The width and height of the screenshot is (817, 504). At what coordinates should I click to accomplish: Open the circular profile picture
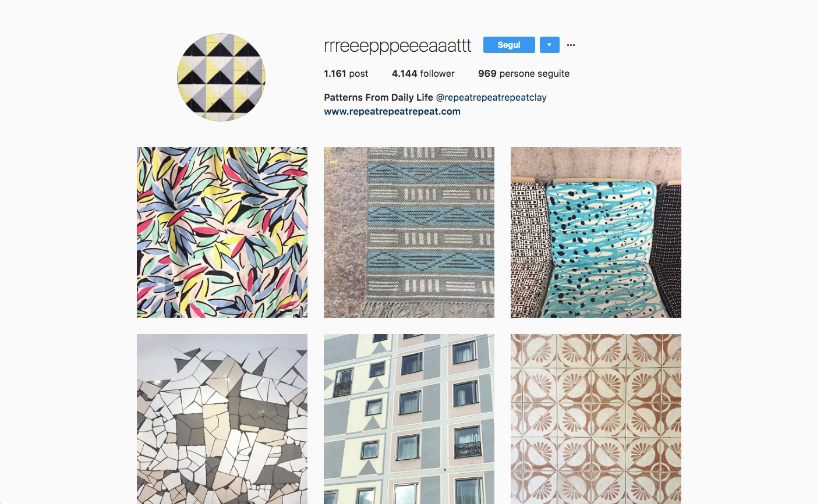click(x=221, y=77)
